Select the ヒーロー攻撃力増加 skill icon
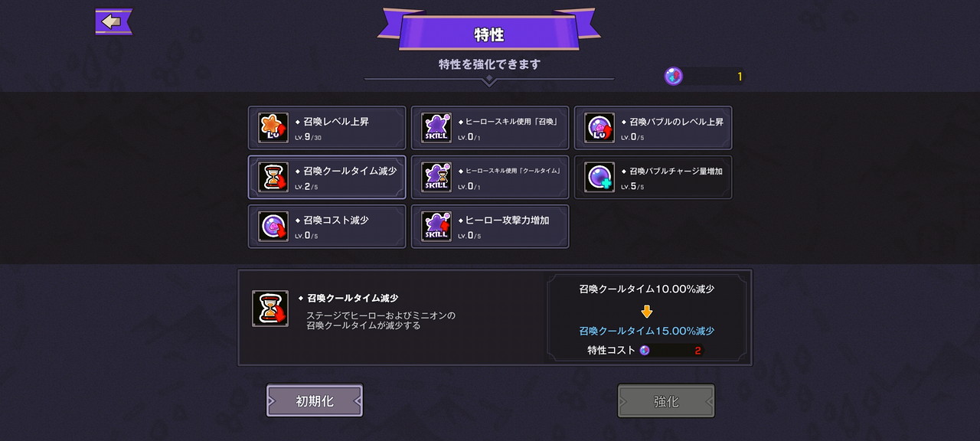The height and width of the screenshot is (441, 980). pyautogui.click(x=436, y=226)
